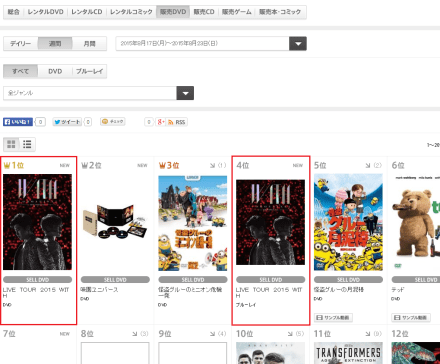Image resolution: width=440 pixels, height=364 pixels.
Task: Open rank 6 テッド bear cover
Action: (416, 222)
